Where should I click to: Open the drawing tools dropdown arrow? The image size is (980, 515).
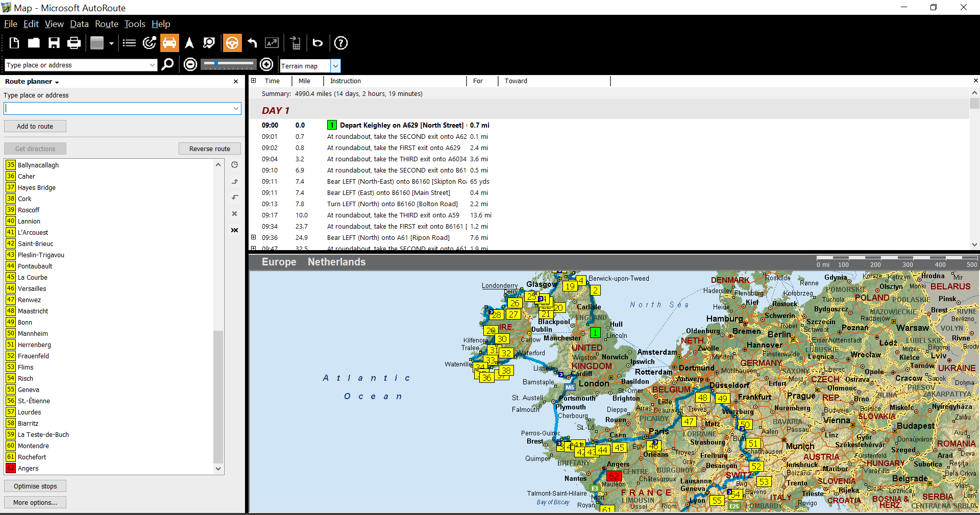(111, 43)
